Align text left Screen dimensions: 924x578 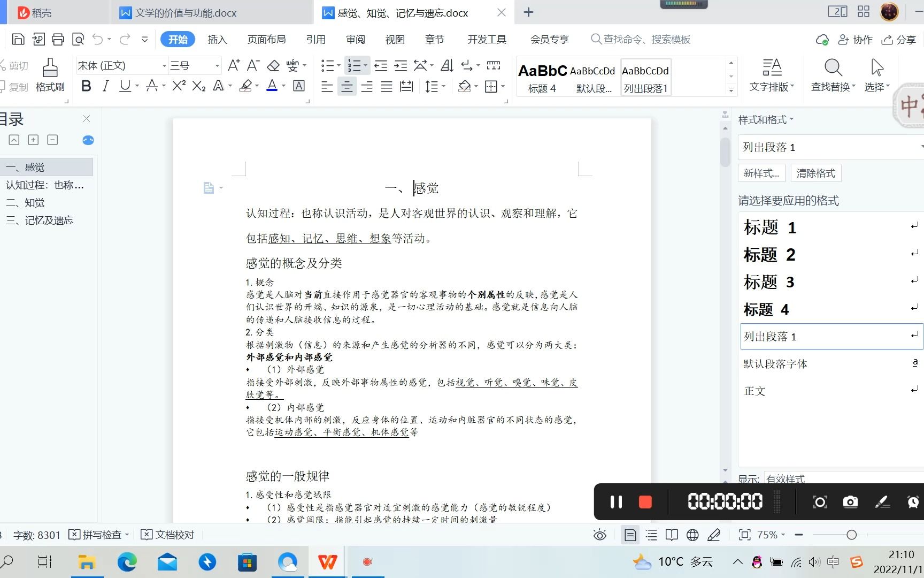(x=327, y=86)
